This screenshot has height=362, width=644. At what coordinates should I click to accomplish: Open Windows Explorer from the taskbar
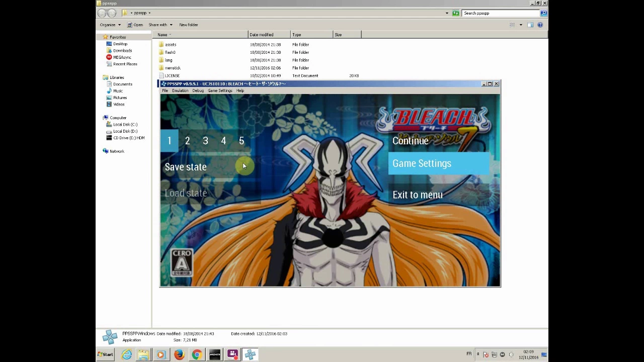(144, 355)
